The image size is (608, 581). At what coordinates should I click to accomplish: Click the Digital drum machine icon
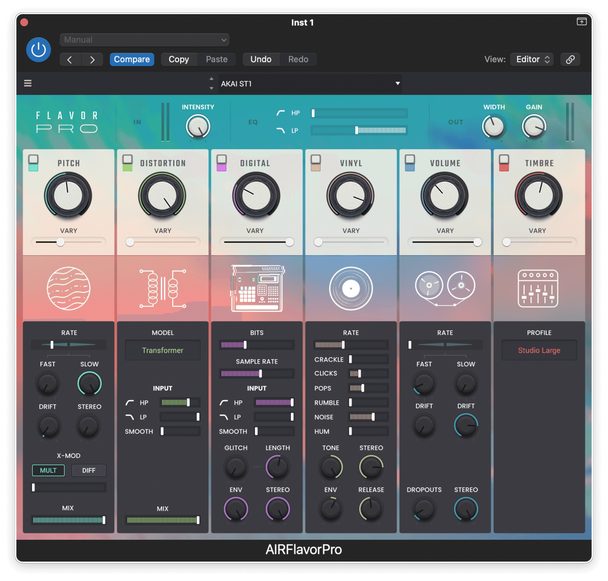click(x=256, y=287)
